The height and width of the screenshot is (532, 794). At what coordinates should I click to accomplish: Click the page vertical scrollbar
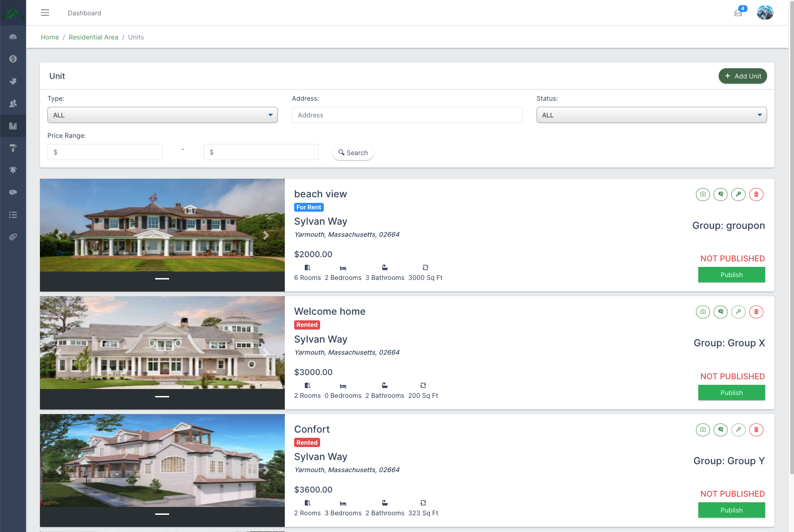click(x=792, y=237)
